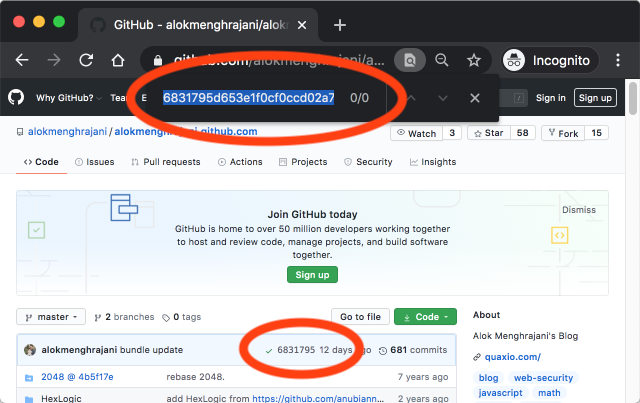Open the Insights tab

(x=433, y=162)
